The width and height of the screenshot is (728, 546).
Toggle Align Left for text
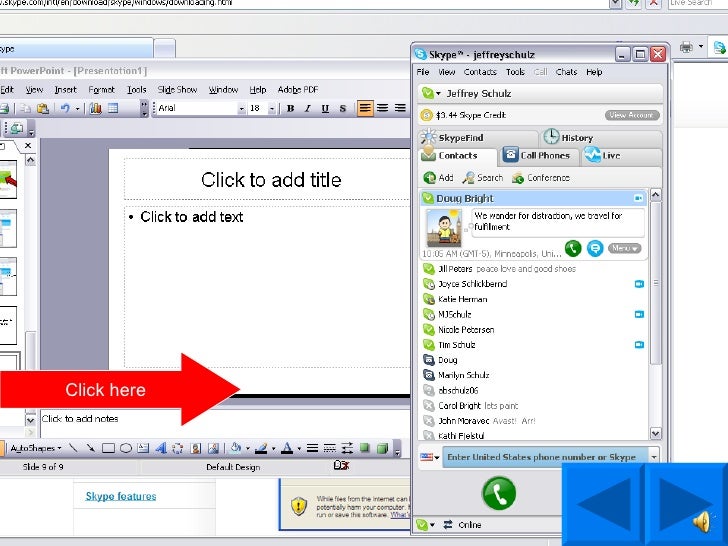[x=365, y=108]
